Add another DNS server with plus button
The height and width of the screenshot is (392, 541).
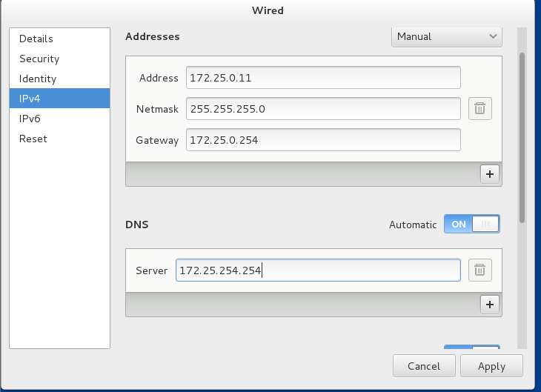[x=490, y=305]
